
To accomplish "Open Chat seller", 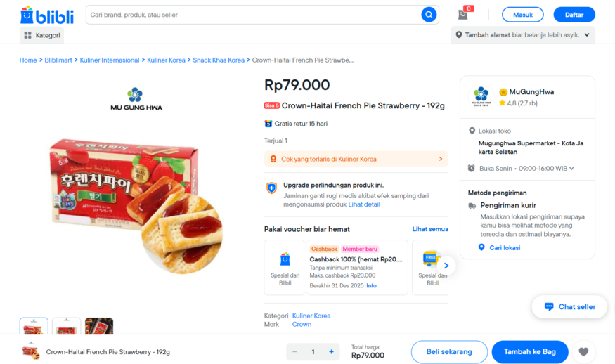I will 569,306.
